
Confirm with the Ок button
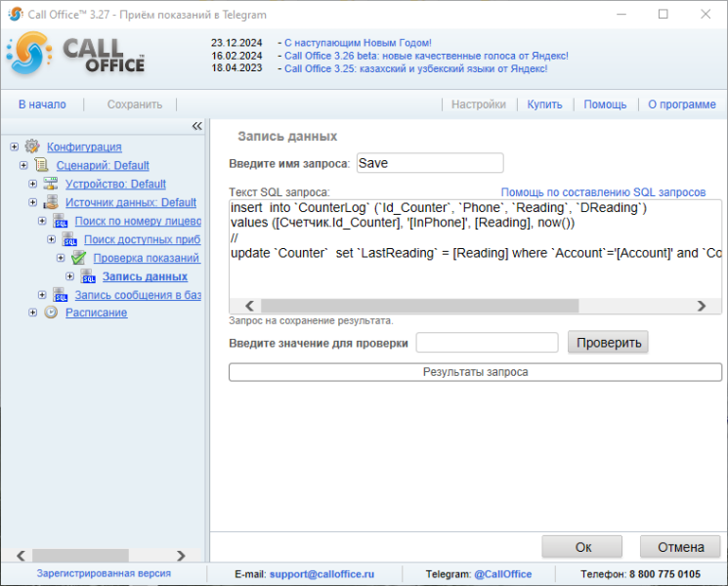[x=582, y=547]
